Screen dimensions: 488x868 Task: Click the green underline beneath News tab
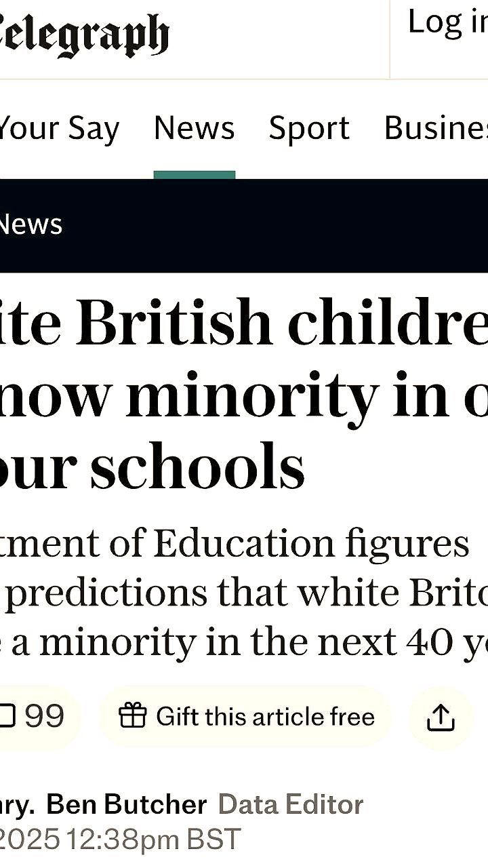click(x=195, y=175)
